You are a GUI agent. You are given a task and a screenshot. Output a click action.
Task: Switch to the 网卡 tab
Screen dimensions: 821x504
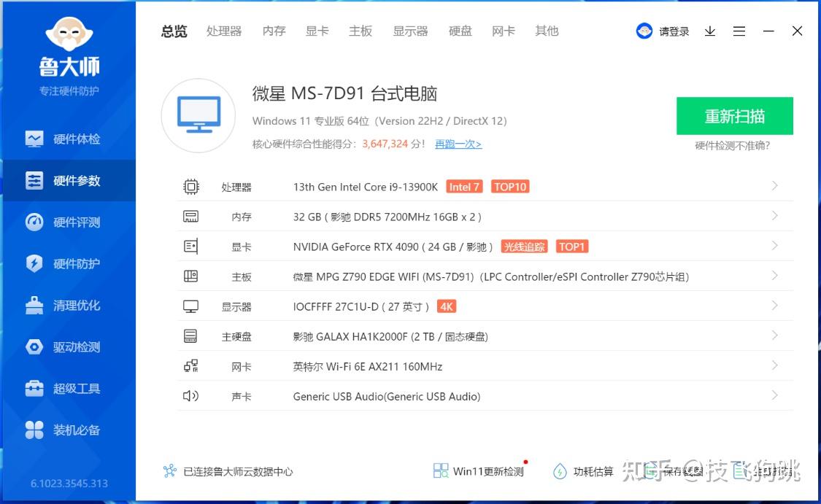tap(503, 31)
